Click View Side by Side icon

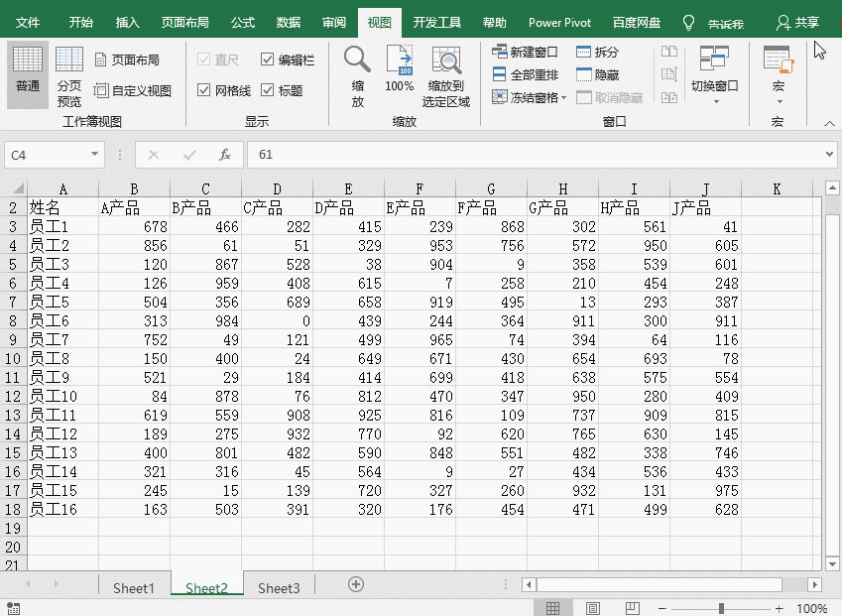(669, 52)
